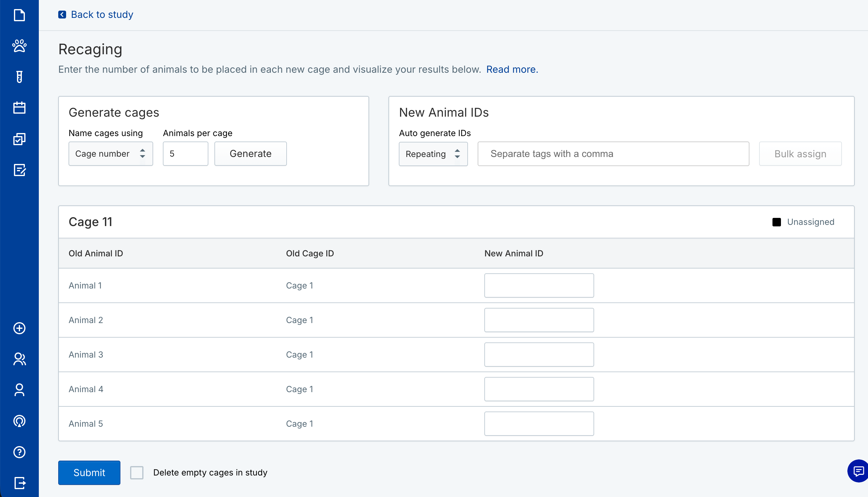Click the logout icon at sidebar bottom
The width and height of the screenshot is (868, 497).
tap(19, 483)
